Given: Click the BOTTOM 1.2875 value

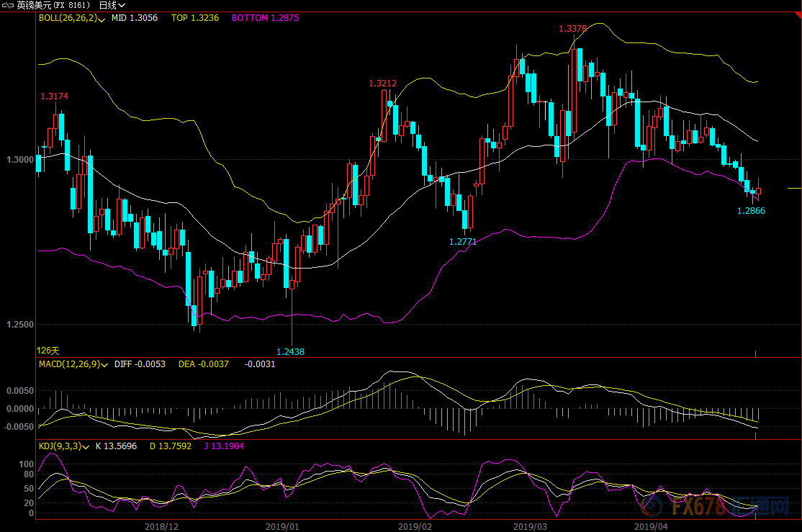Looking at the screenshot, I should (265, 18).
